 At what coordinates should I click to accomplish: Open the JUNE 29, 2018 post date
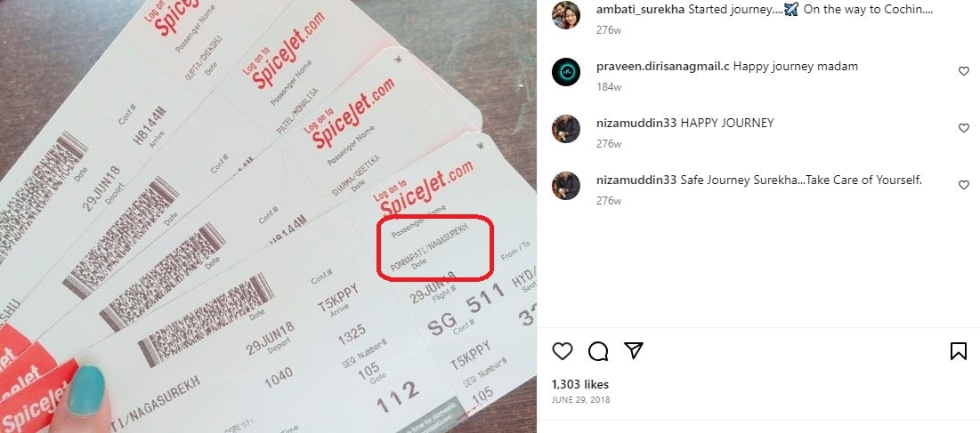[580, 400]
